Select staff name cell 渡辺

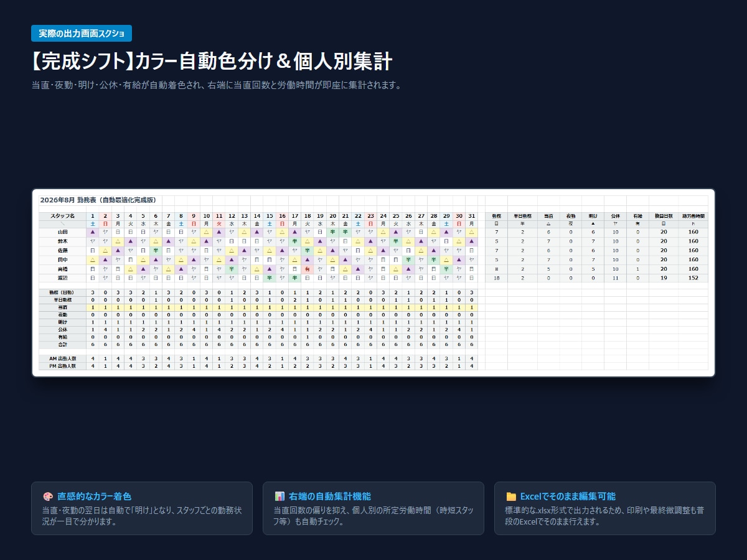[x=62, y=278]
